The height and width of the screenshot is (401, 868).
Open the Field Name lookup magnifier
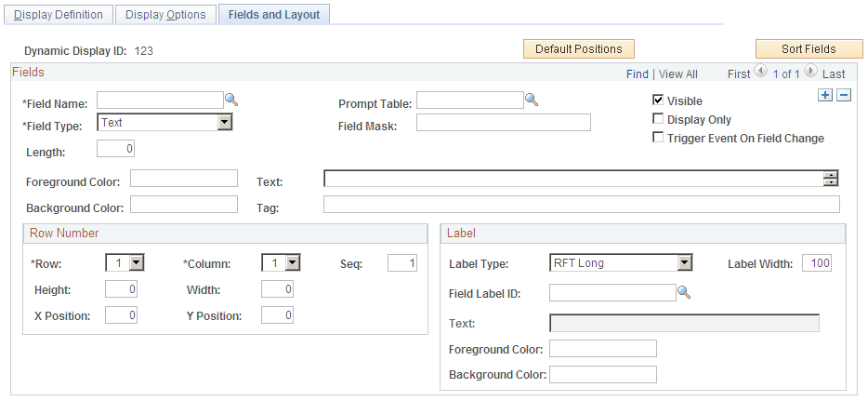coord(231,99)
